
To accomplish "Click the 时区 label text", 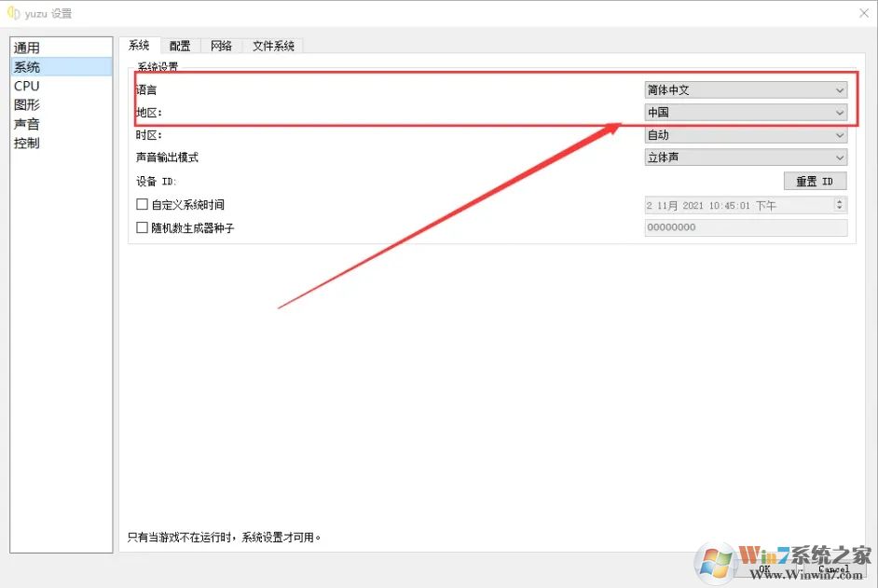I will tap(149, 135).
